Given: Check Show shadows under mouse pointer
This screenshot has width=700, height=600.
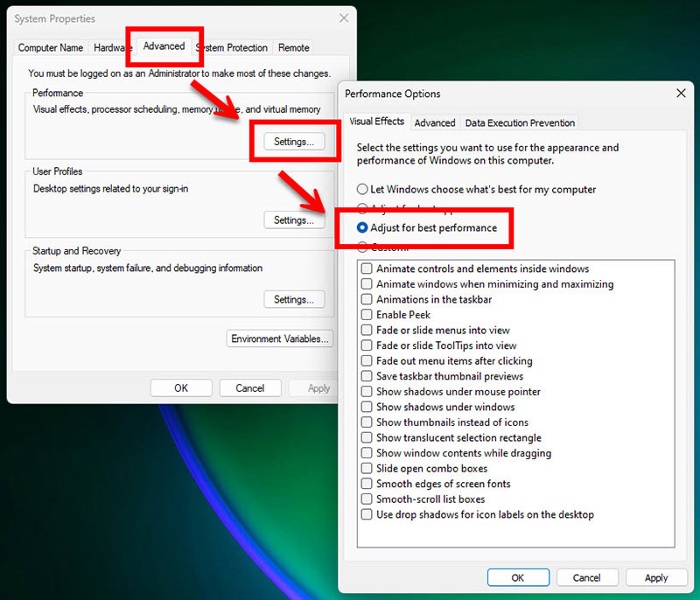Looking at the screenshot, I should click(451, 392).
